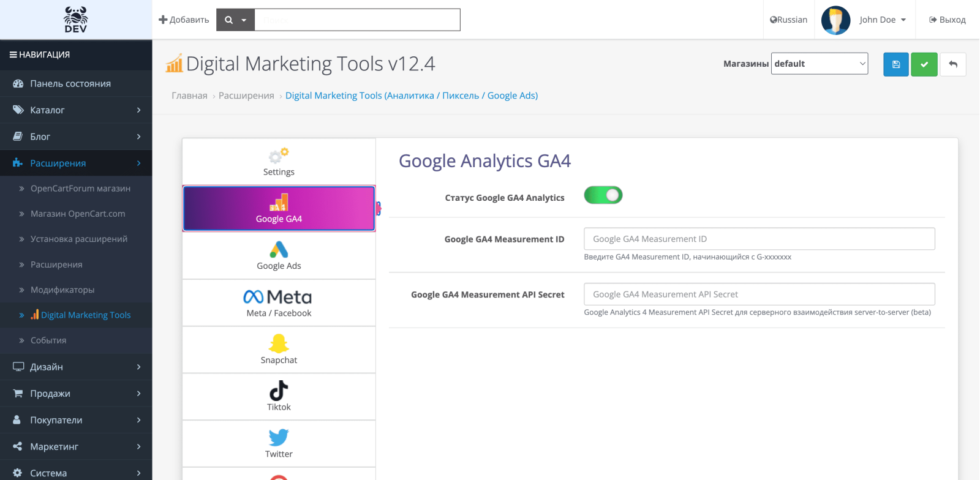
Task: Open the Tiktok tab
Action: point(279,397)
